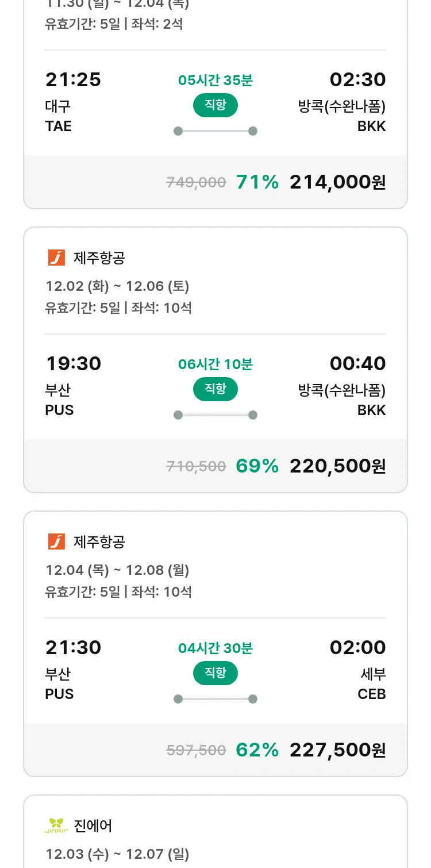Select the 227,500원 fare
The image size is (431, 868).
[x=337, y=750]
